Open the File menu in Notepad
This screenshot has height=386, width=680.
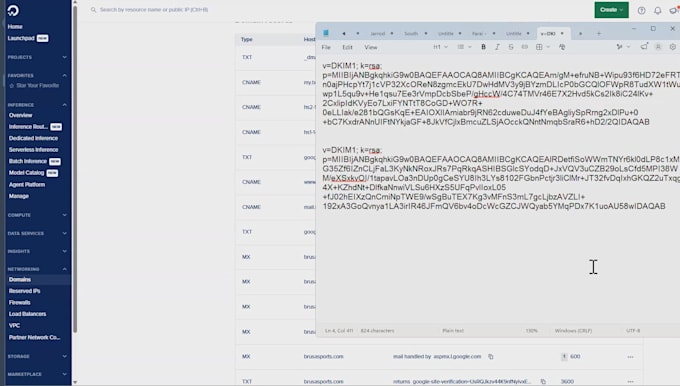[326, 47]
